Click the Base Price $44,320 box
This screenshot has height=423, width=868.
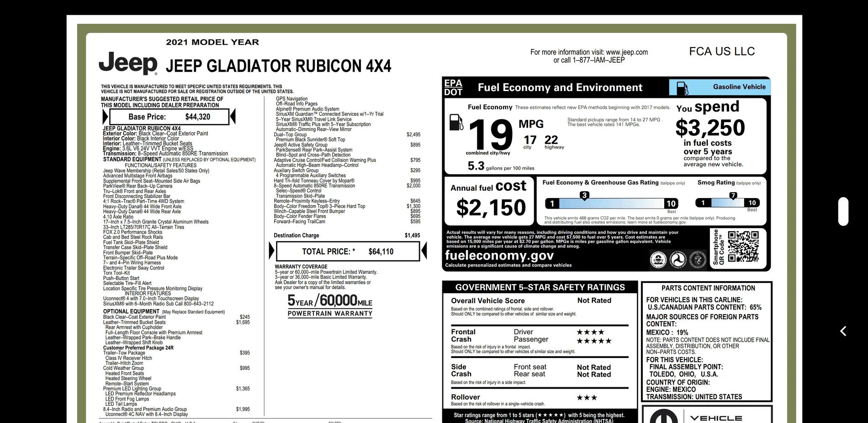(x=169, y=117)
